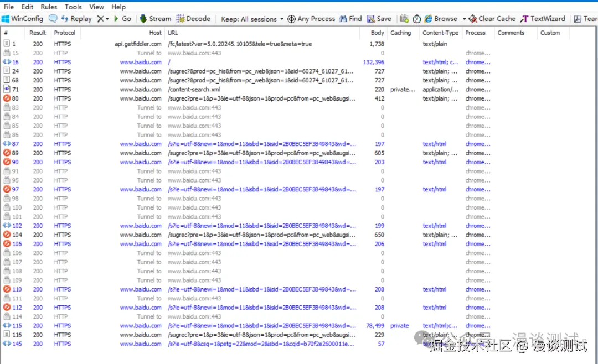
Task: Click body size 650 in session 104
Action: 379,235
